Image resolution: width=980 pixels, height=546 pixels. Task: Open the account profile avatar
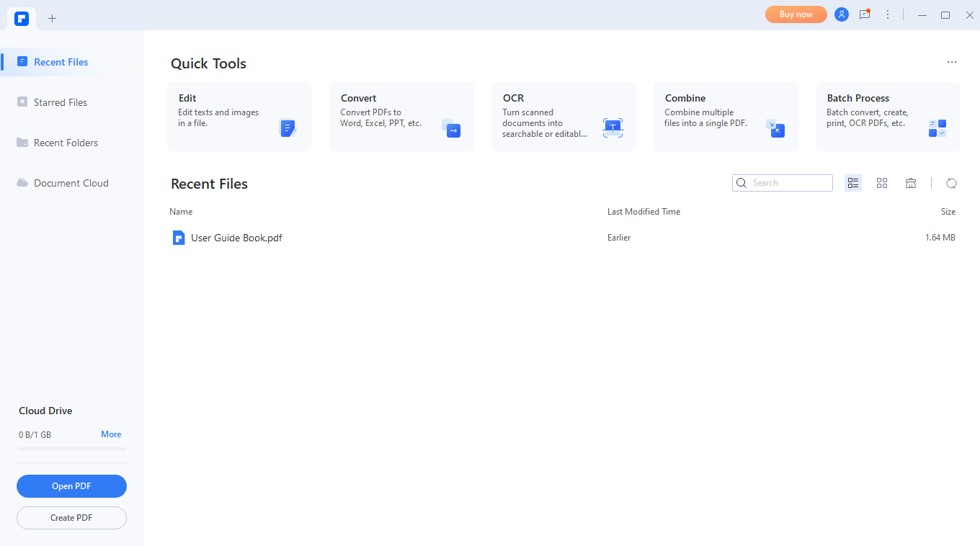[842, 14]
